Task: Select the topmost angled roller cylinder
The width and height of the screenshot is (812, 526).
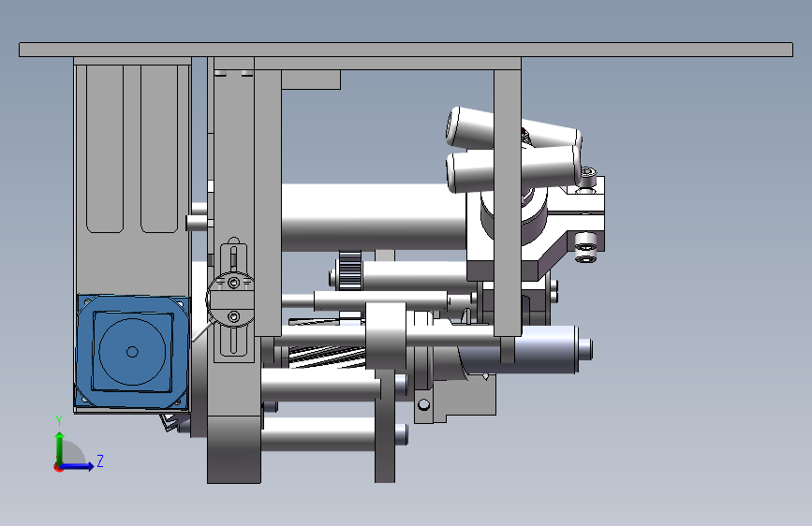Action: coord(513,128)
